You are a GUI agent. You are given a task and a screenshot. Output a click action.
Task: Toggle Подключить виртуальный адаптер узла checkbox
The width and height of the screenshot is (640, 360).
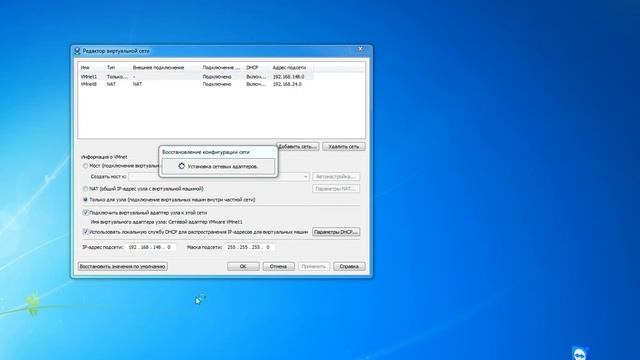(85, 213)
